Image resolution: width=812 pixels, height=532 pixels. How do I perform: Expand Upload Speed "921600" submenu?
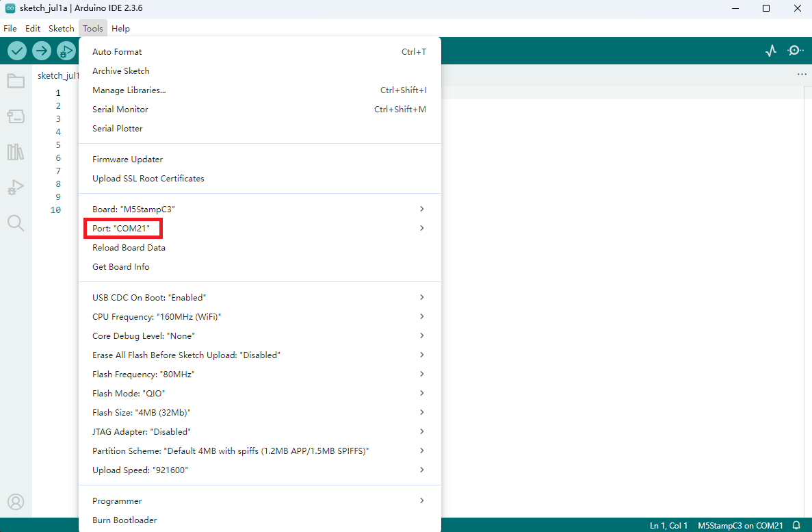point(260,470)
